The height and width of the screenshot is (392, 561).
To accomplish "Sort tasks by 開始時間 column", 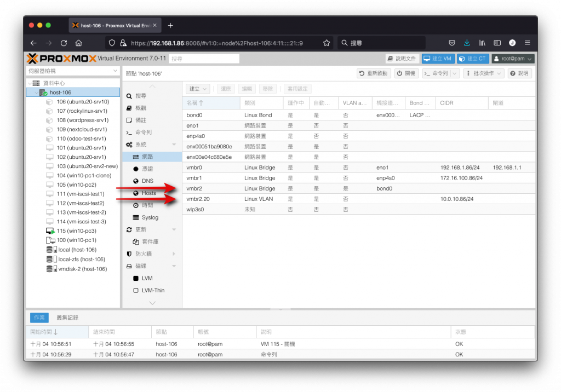I will tap(57, 332).
